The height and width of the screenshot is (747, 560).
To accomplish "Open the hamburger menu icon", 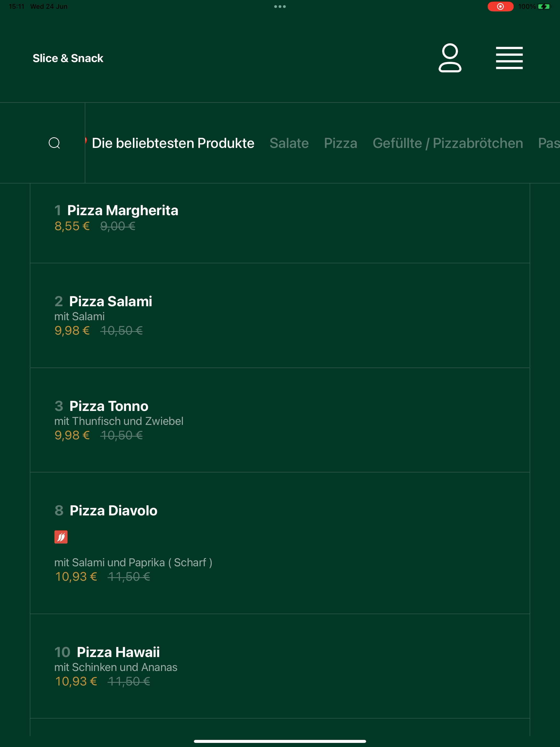I will (509, 58).
